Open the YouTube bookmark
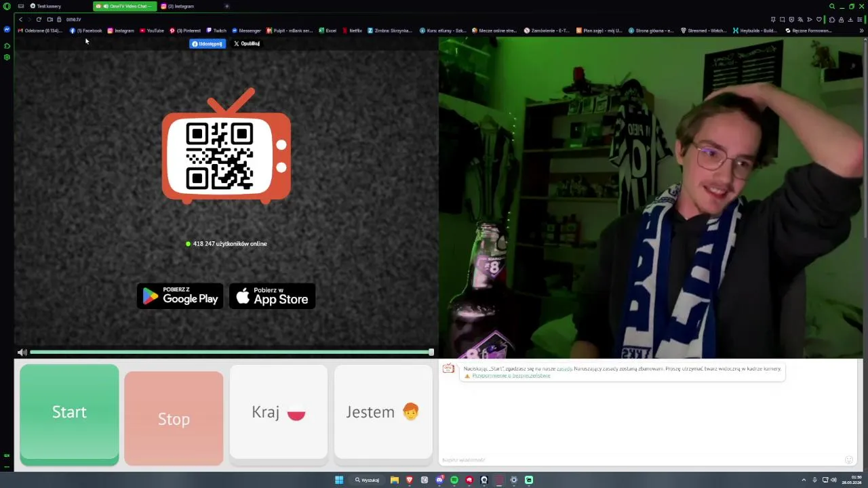868x488 pixels. pyautogui.click(x=152, y=30)
